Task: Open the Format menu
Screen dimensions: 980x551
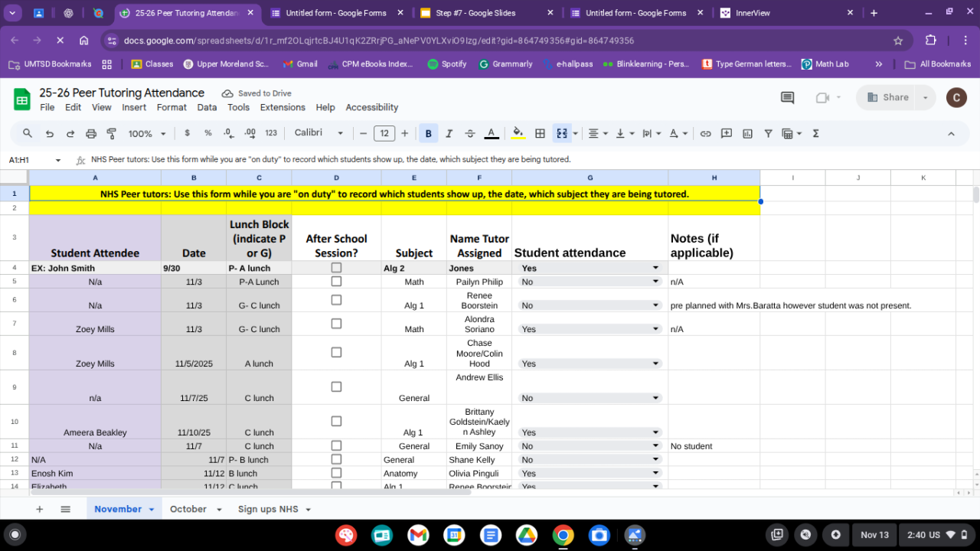Action: point(171,107)
